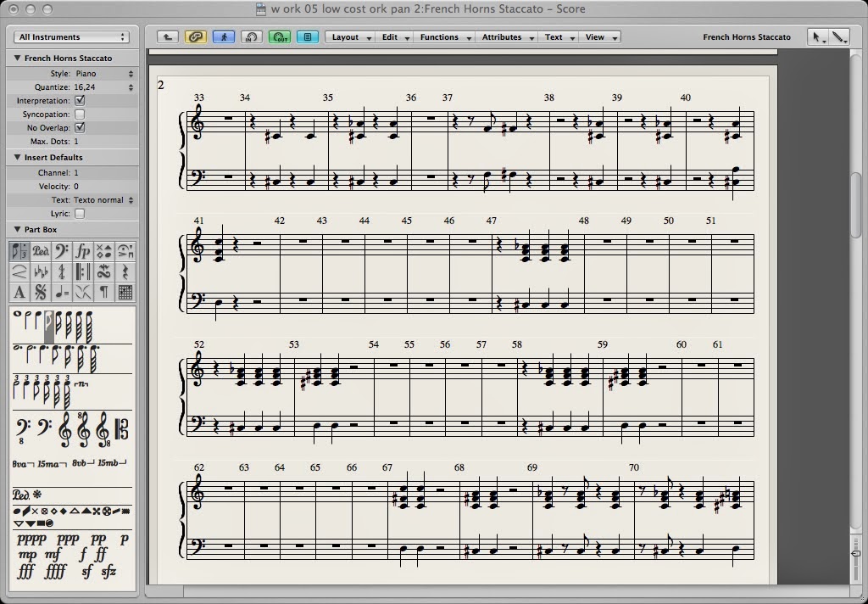The height and width of the screenshot is (604, 868).
Task: Select the trills and ornaments group button
Action: [x=103, y=272]
